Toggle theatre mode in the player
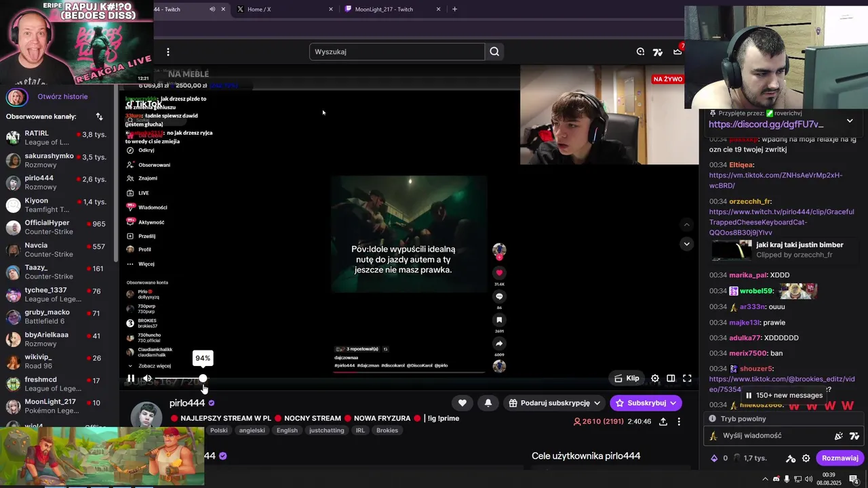Image resolution: width=868 pixels, height=488 pixels. point(671,378)
